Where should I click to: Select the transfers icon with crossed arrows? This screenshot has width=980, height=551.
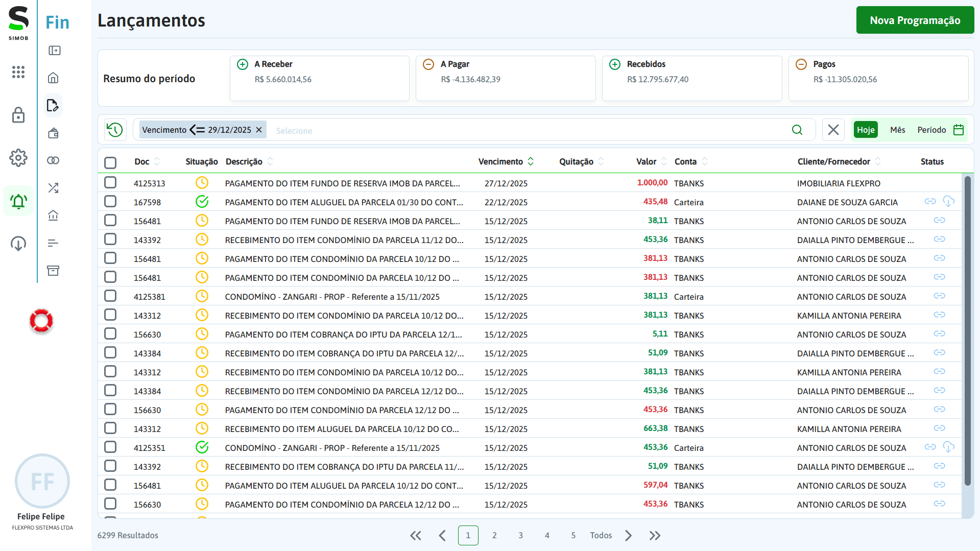click(53, 187)
